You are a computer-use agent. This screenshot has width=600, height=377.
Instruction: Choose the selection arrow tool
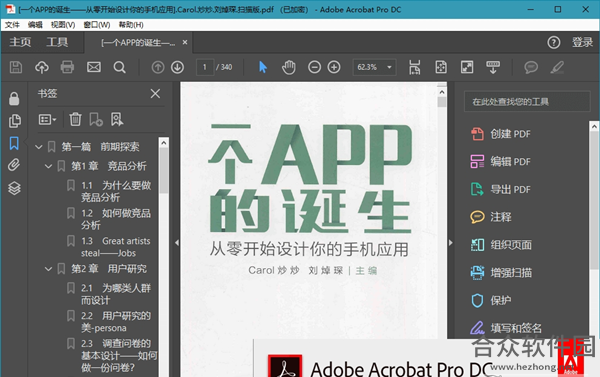tap(263, 67)
